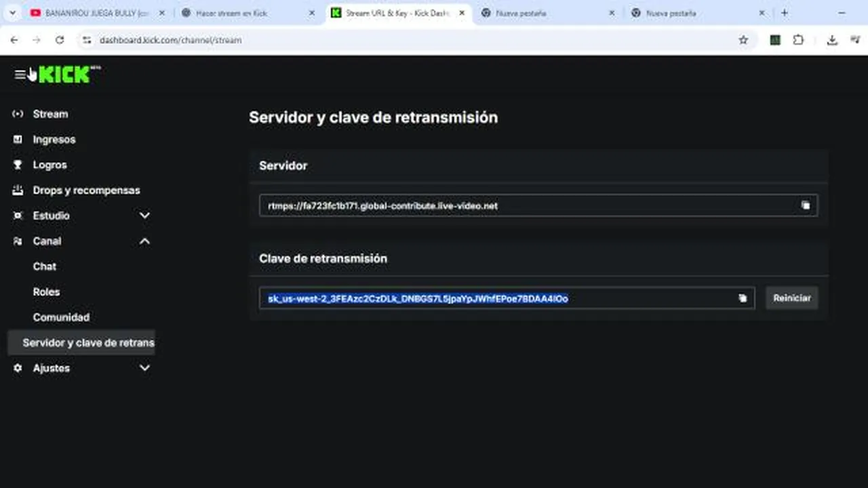Click green extension icon in toolbar

775,40
